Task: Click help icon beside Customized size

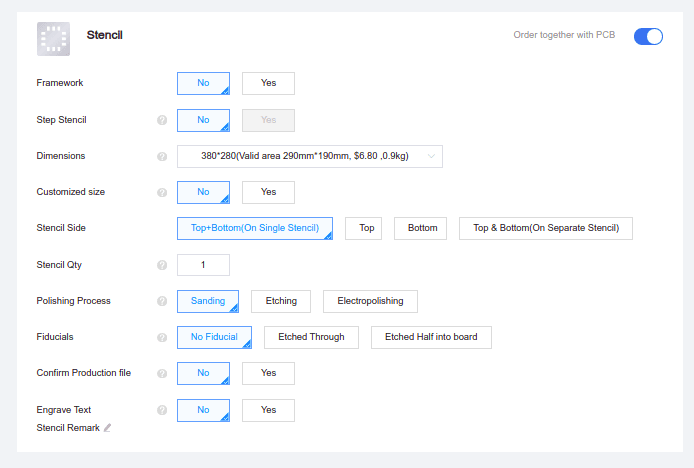Action: pos(162,192)
